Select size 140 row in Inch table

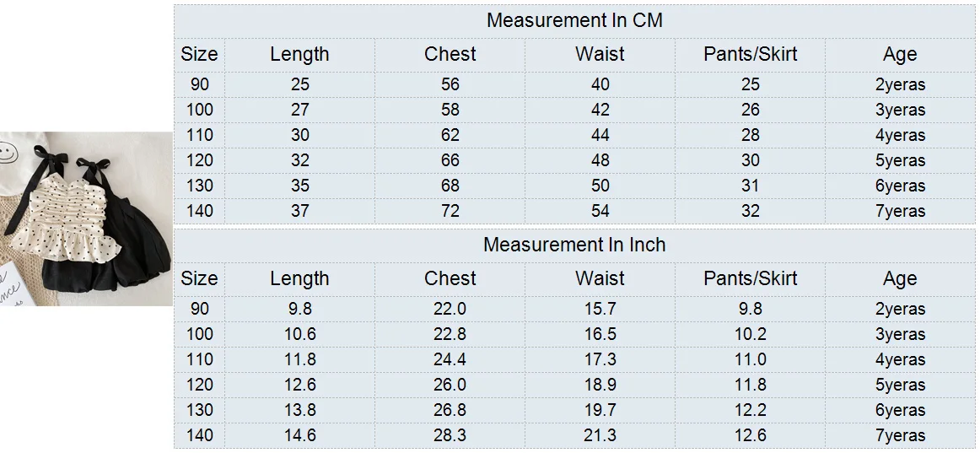click(x=574, y=435)
